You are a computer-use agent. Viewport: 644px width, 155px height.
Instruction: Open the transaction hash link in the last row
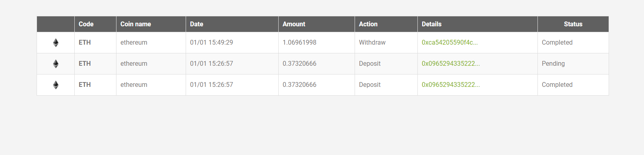coord(451,84)
